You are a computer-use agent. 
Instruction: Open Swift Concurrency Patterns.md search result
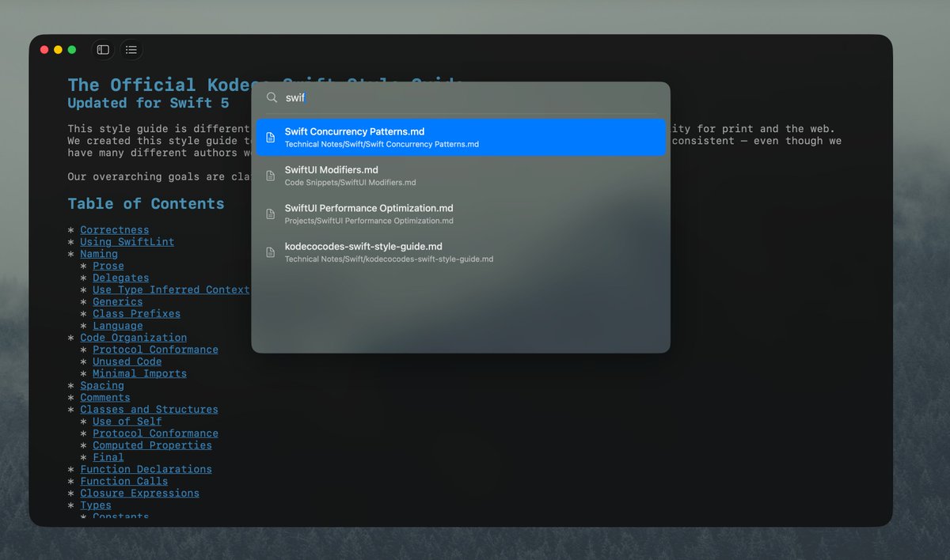461,138
